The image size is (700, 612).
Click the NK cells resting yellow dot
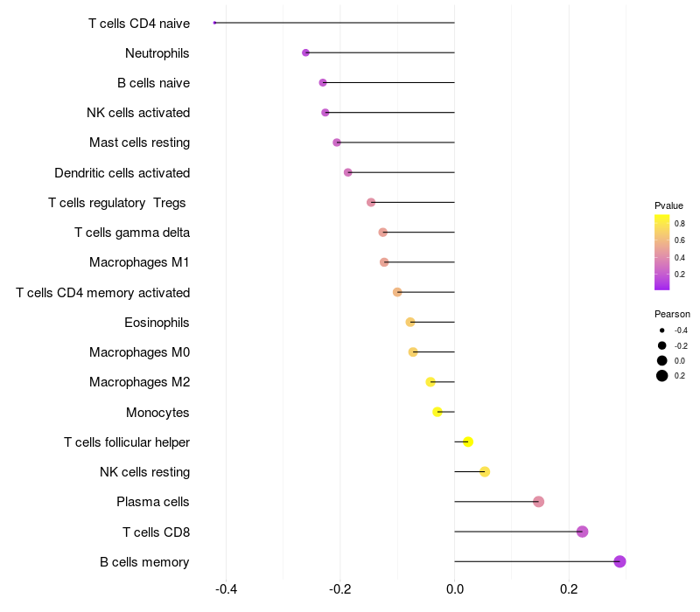tap(485, 472)
